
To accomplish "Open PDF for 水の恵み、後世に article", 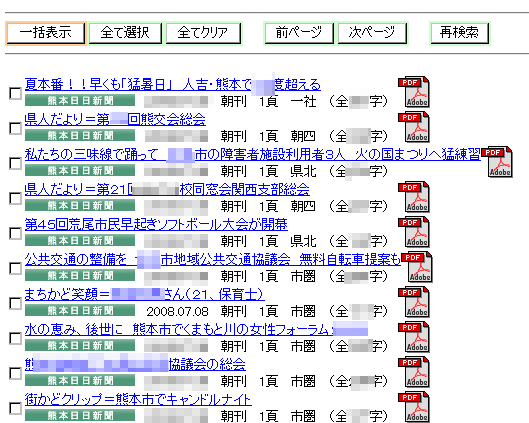I will pos(414,337).
